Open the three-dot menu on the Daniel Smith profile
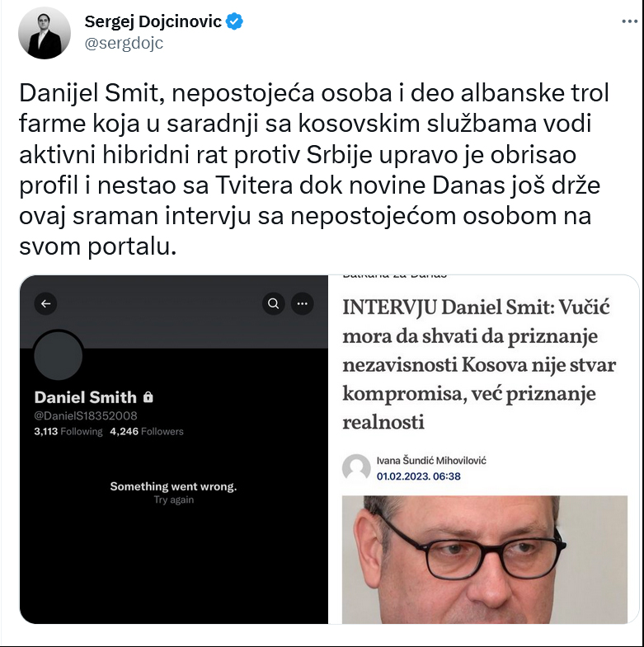 [302, 303]
